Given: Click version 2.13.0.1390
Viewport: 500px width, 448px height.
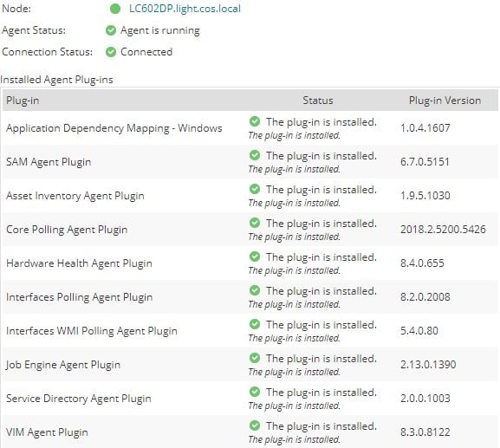Looking at the screenshot, I should click(x=428, y=365).
